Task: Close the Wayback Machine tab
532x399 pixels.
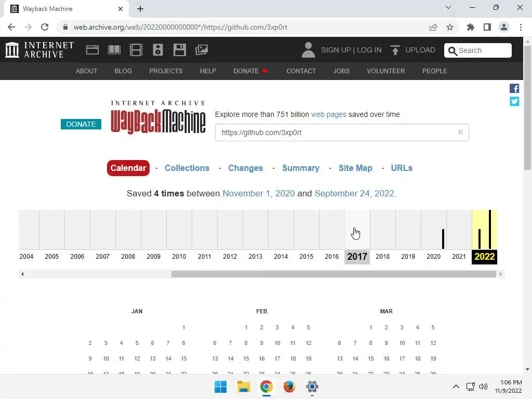Action: click(121, 9)
